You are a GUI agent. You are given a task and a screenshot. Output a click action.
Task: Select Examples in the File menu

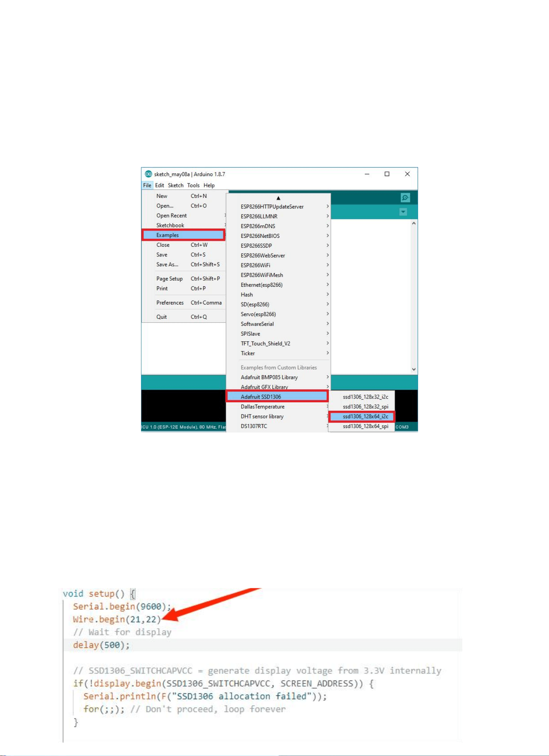coord(183,235)
